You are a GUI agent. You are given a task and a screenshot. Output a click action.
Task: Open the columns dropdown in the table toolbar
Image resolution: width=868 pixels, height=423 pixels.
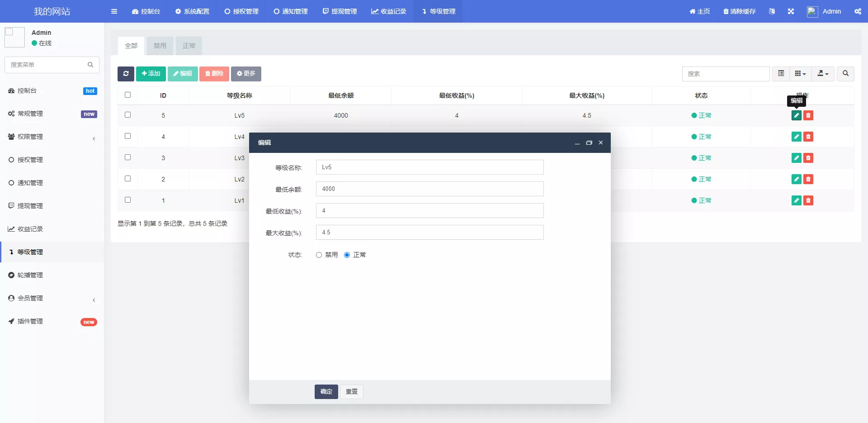pos(800,74)
